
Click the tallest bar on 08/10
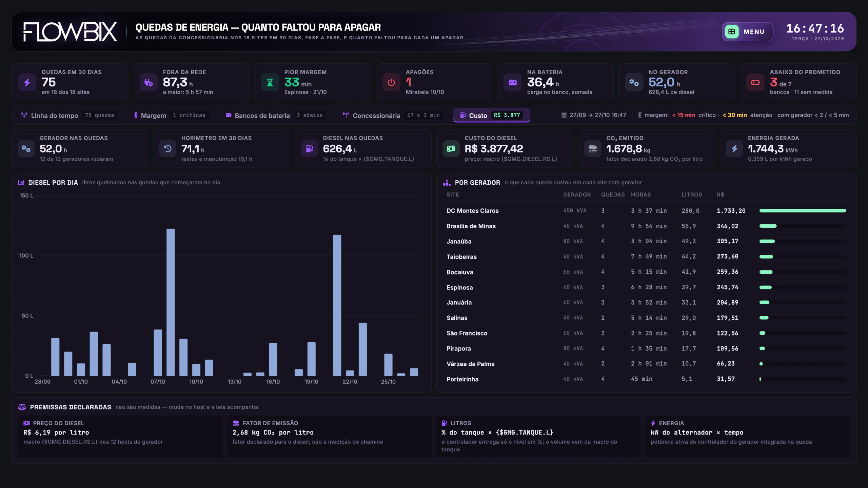tap(171, 302)
